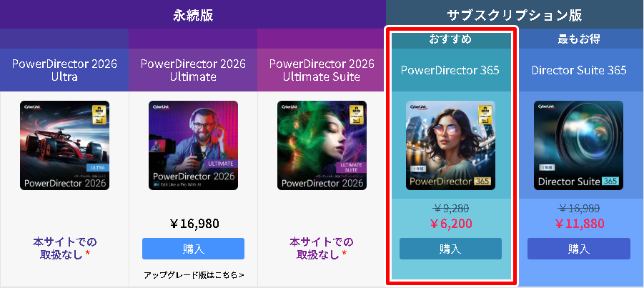Click the PowerDirector 365 column title
Viewport: 644px width, 288px height.
pyautogui.click(x=450, y=70)
